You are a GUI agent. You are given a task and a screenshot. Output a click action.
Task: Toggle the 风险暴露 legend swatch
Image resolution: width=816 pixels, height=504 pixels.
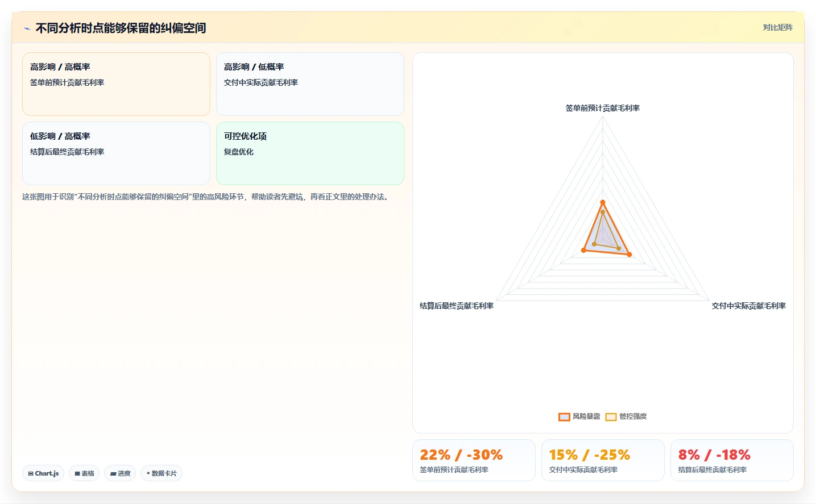564,416
